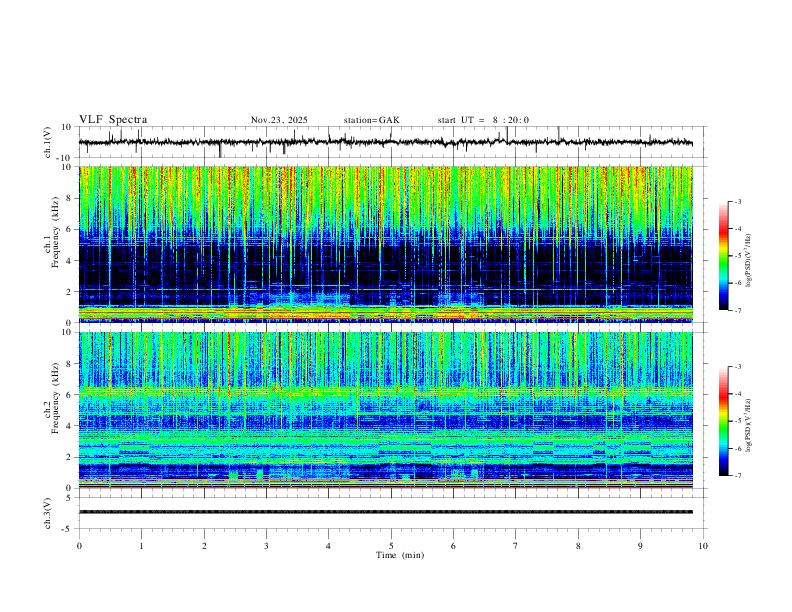Click the ch.3 voltage trace band
This screenshot has width=792, height=612.
pos(386,512)
